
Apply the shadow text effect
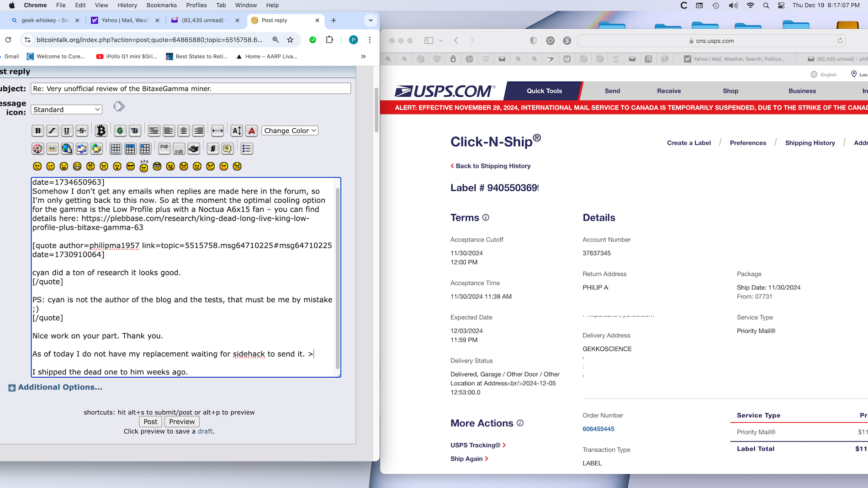[x=134, y=131]
